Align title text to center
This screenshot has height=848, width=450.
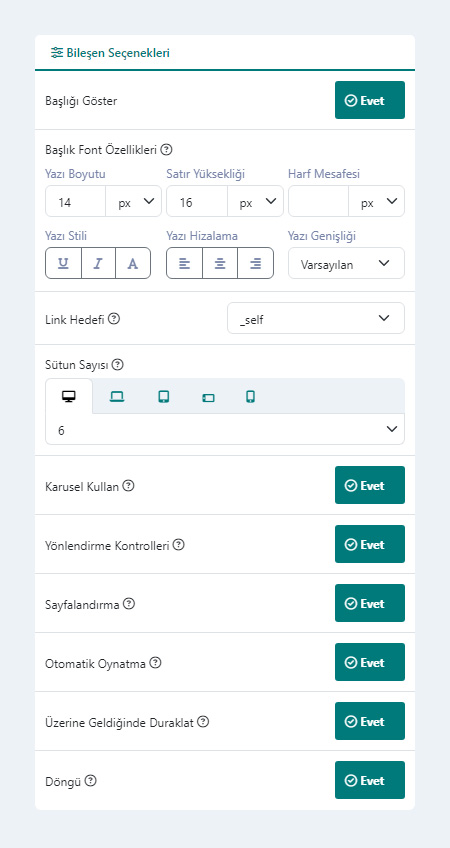[x=220, y=263]
